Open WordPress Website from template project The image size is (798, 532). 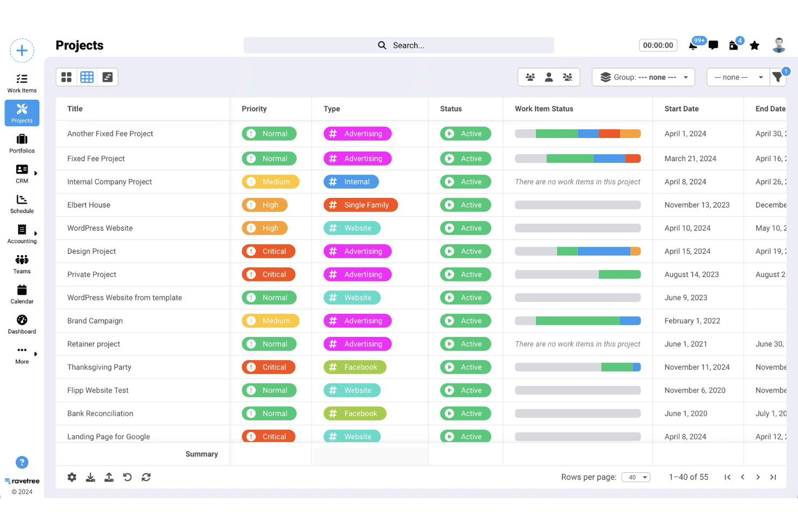[125, 298]
